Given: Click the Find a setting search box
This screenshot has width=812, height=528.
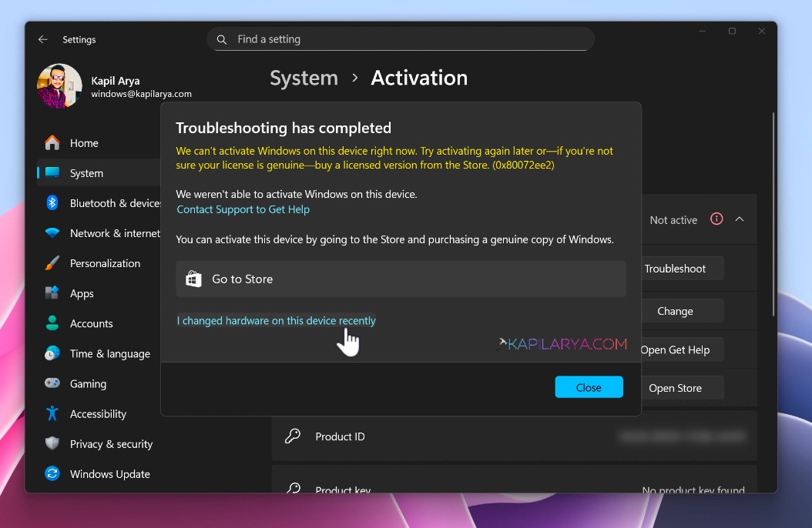Looking at the screenshot, I should [x=408, y=39].
